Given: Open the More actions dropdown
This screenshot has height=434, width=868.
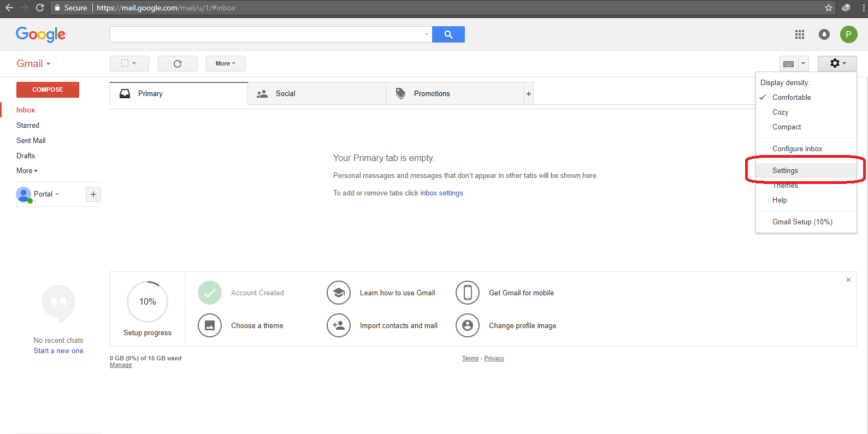Looking at the screenshot, I should pos(226,63).
